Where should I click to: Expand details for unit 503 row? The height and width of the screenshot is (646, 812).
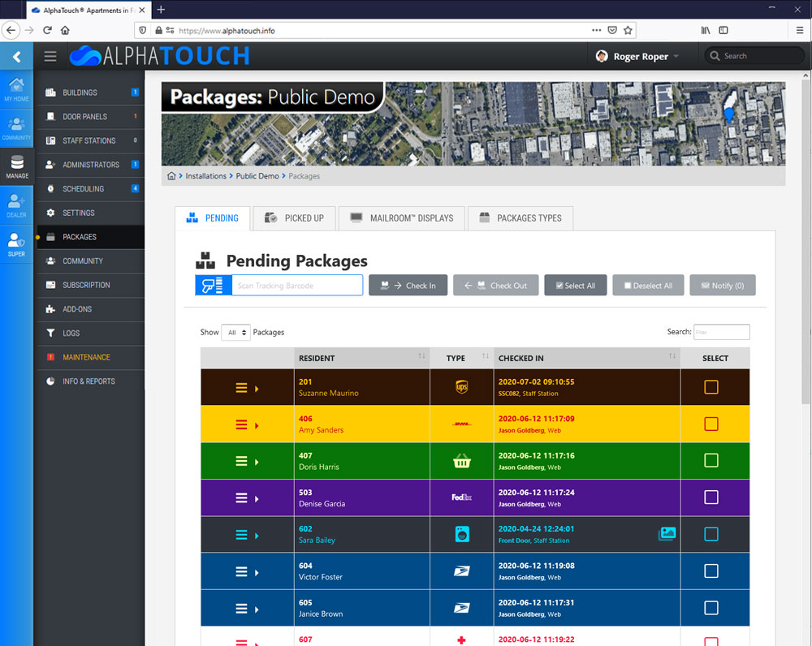click(257, 498)
